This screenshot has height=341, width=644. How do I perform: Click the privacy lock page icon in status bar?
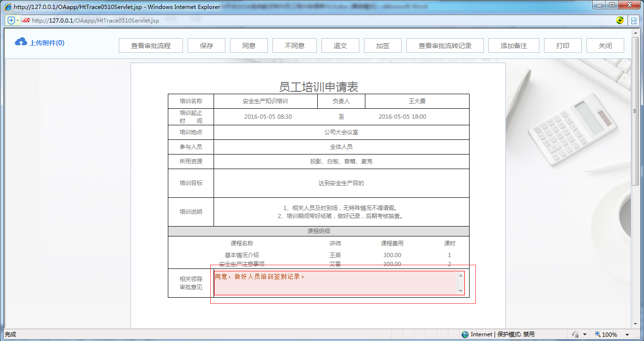(x=575, y=334)
